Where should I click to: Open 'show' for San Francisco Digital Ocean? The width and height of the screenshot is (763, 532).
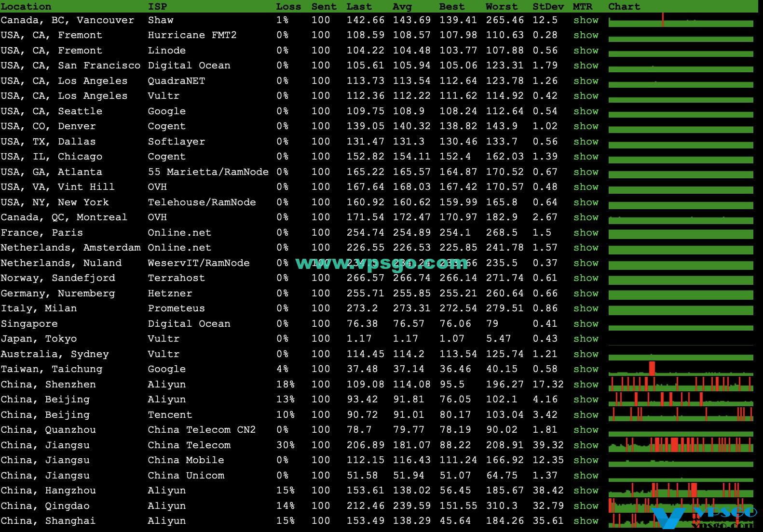coord(586,66)
